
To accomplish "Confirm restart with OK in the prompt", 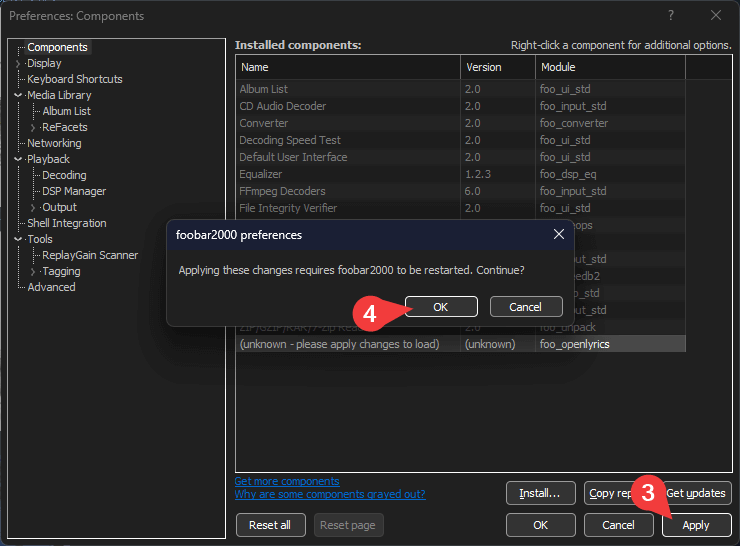I will tap(441, 307).
